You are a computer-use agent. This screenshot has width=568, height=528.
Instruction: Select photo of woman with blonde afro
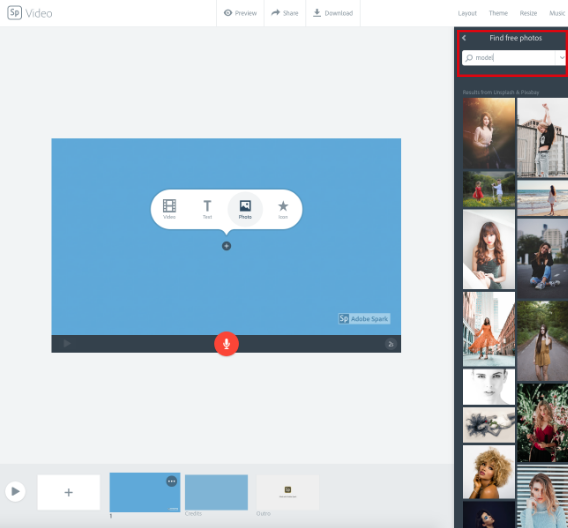[x=489, y=472]
